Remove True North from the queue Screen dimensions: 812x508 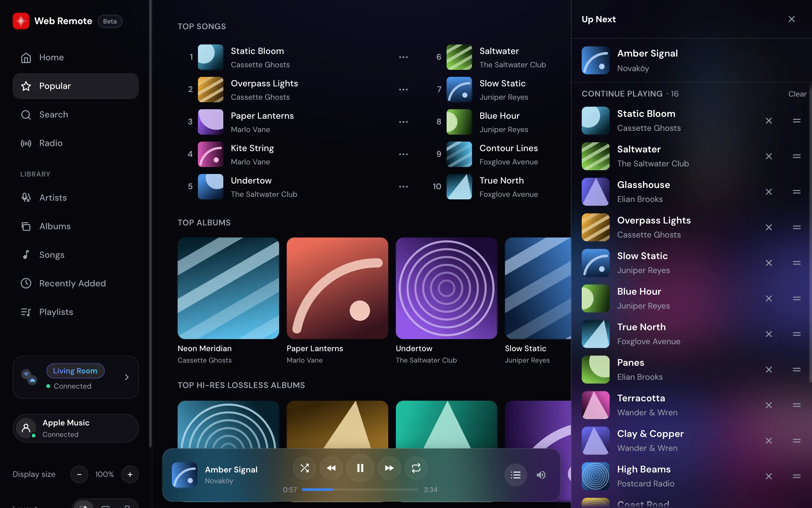tap(769, 334)
